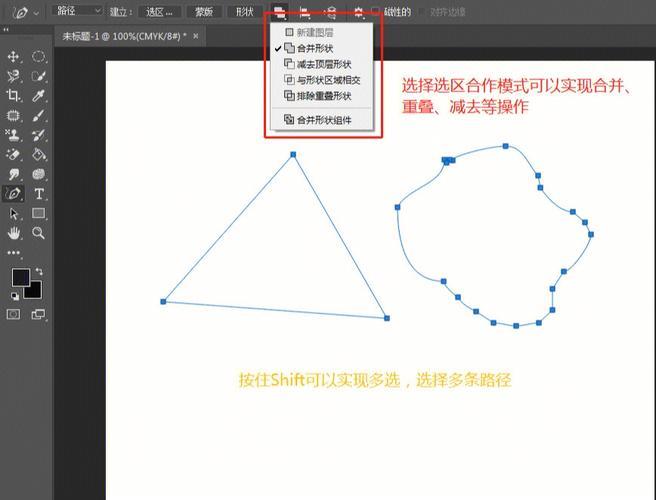
Task: Choose 新建图层 from the menu
Action: [322, 32]
